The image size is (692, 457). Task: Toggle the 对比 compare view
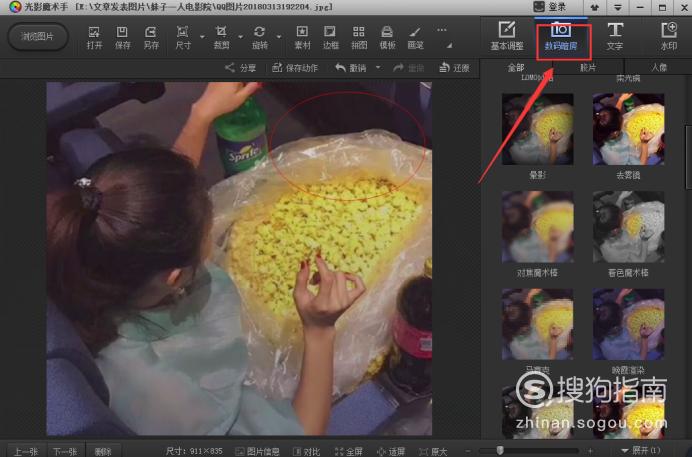tap(307, 451)
